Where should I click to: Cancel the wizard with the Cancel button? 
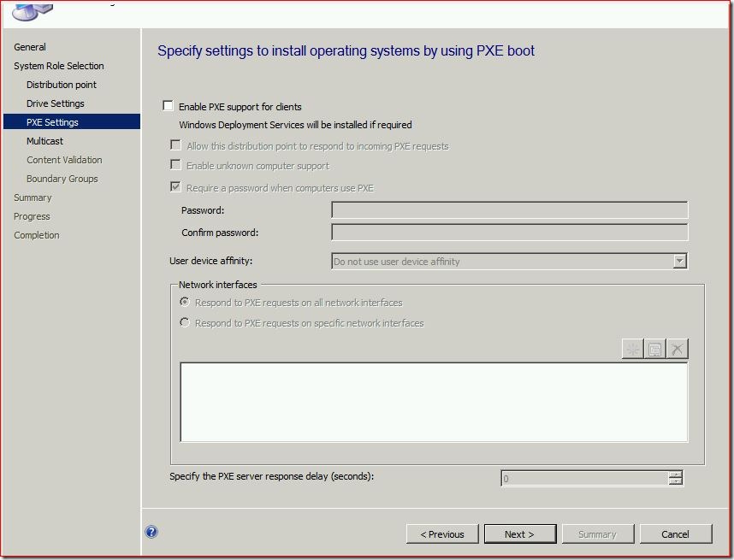tap(675, 534)
